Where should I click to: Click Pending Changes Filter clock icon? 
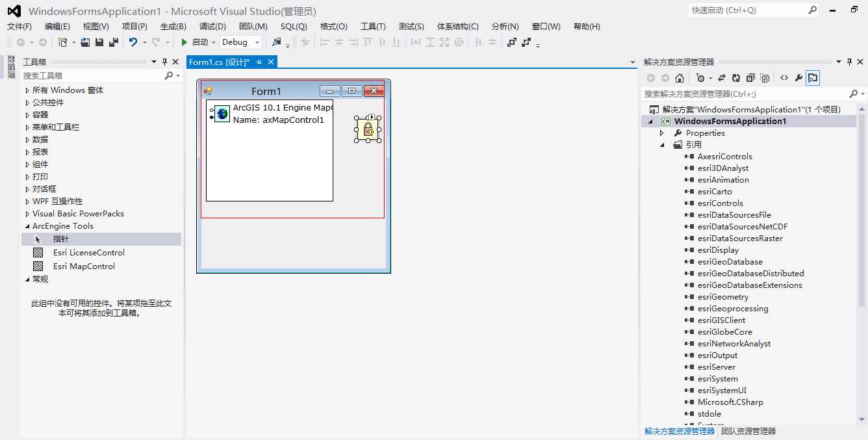point(700,78)
